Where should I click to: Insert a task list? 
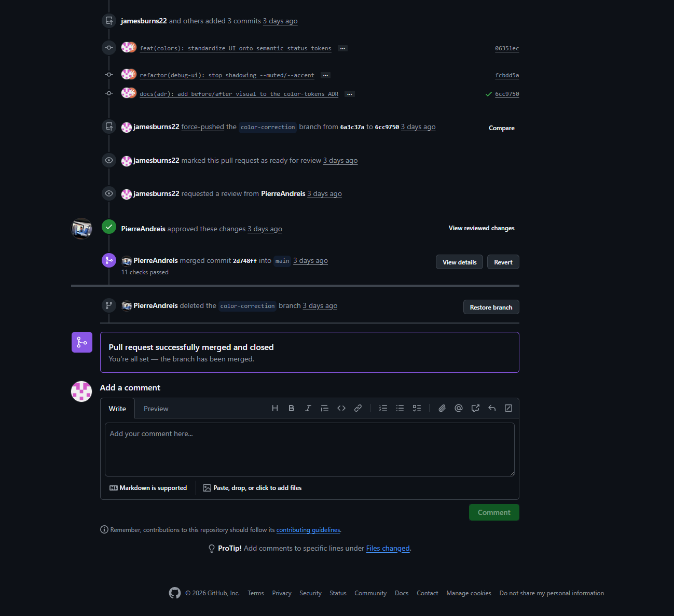pyautogui.click(x=417, y=409)
